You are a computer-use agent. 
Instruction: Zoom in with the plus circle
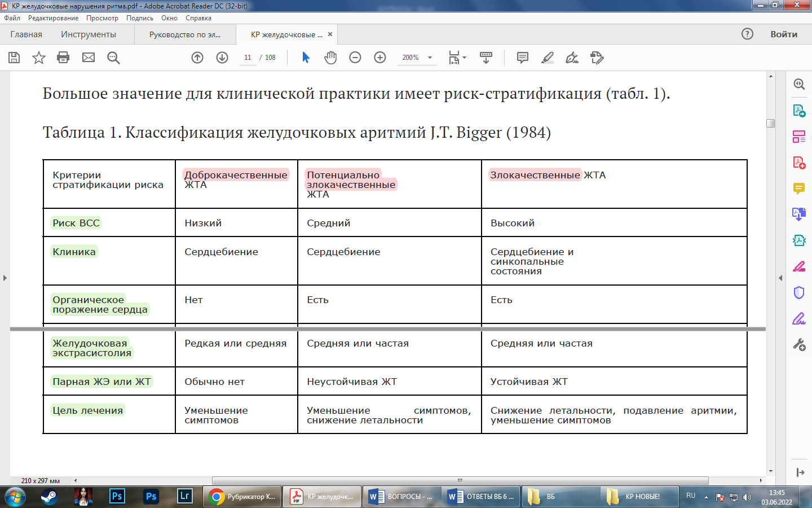380,58
